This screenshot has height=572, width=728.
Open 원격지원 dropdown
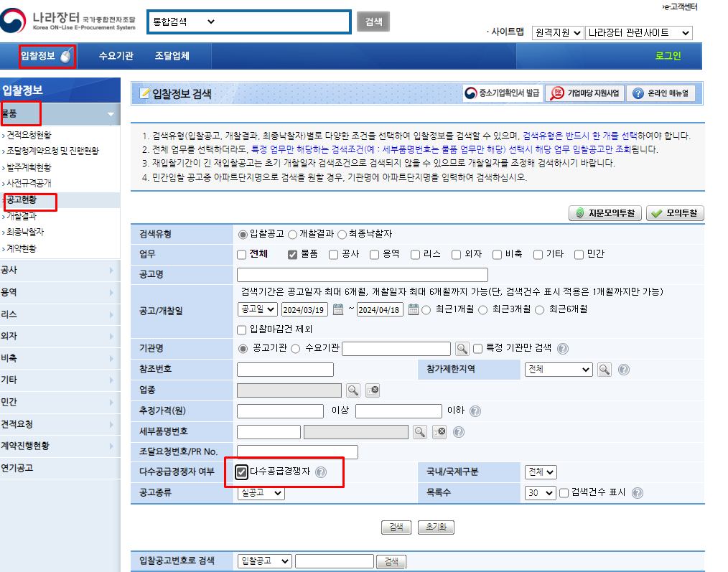[558, 33]
